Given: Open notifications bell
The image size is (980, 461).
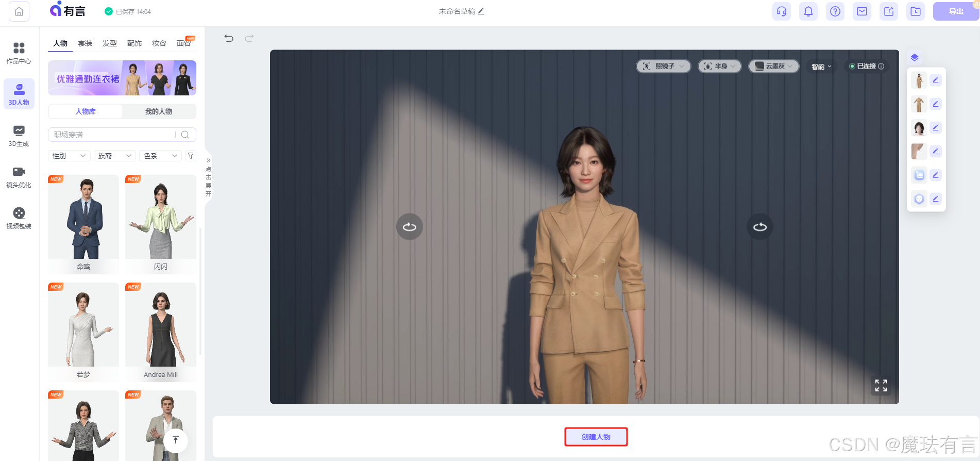Looking at the screenshot, I should (808, 11).
